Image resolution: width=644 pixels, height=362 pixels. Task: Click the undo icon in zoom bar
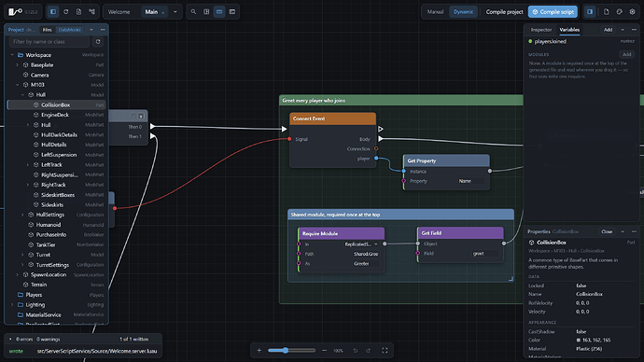coord(356,350)
